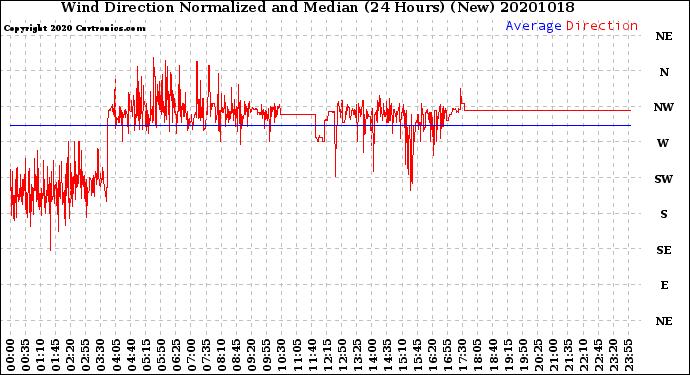Click the blue 'Average' legend label
This screenshot has width=690, height=375.
click(x=533, y=26)
